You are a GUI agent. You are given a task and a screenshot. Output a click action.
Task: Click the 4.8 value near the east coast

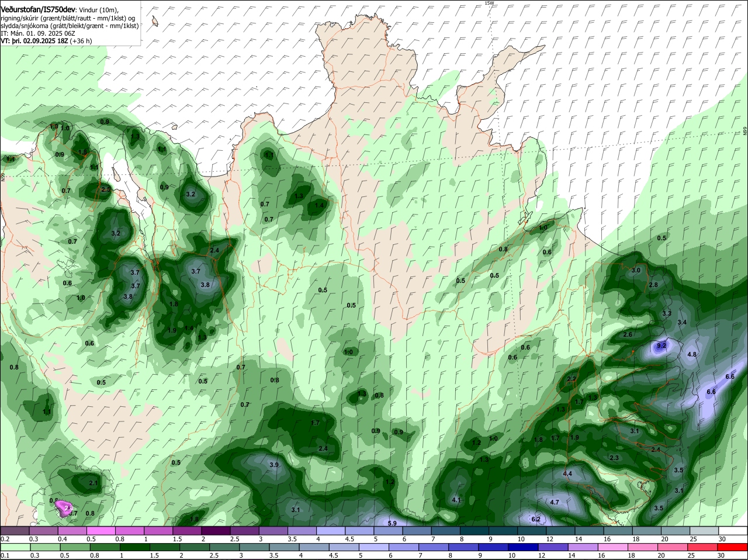pos(692,355)
